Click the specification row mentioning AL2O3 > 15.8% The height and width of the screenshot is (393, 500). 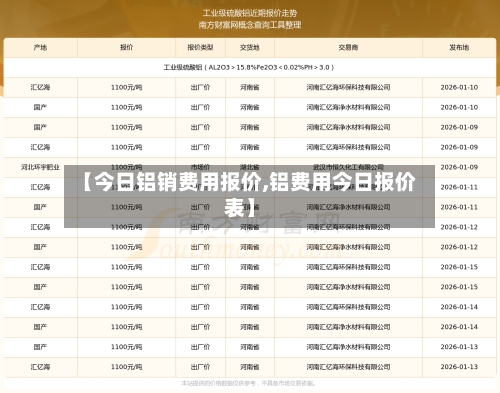[x=249, y=67]
